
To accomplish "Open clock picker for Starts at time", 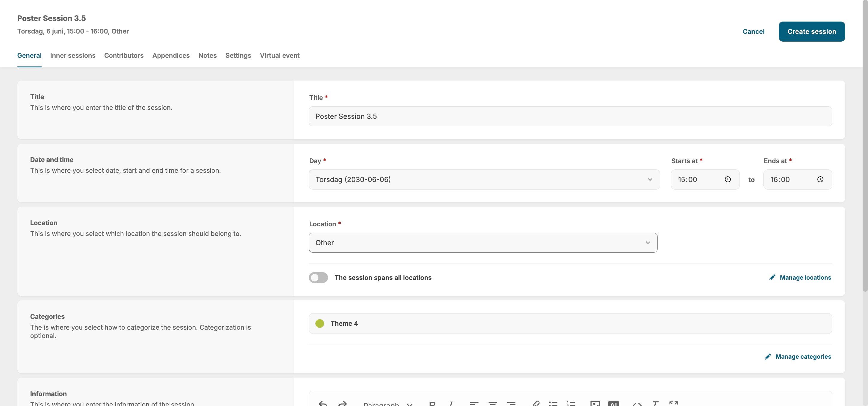I will tap(728, 180).
